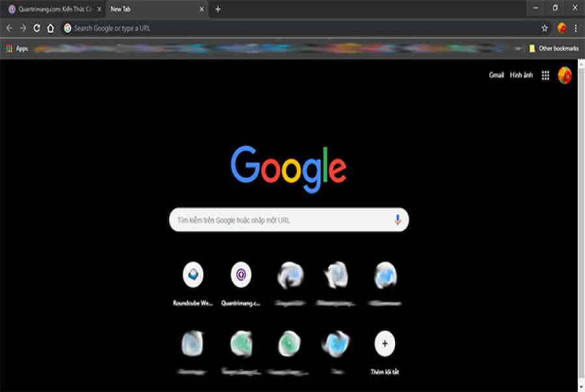Close the Quantrimang.com tab

point(99,9)
